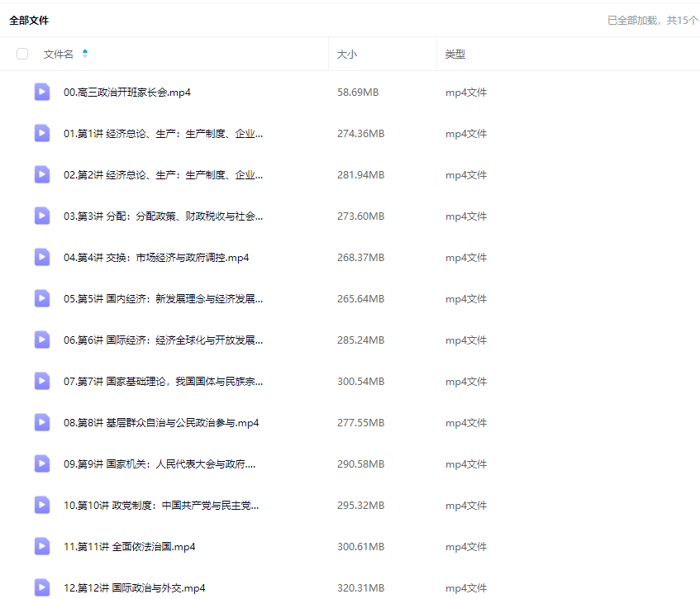Viewport: 700px width, 599px height.
Task: Click video icon beside 03.第3讲 分配 file
Action: pyautogui.click(x=42, y=216)
